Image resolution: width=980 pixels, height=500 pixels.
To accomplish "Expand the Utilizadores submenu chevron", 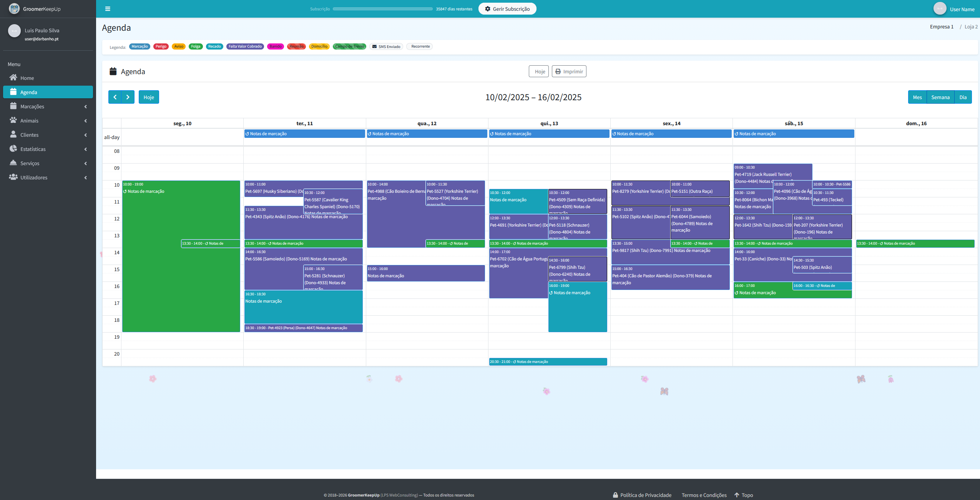I will pos(85,177).
